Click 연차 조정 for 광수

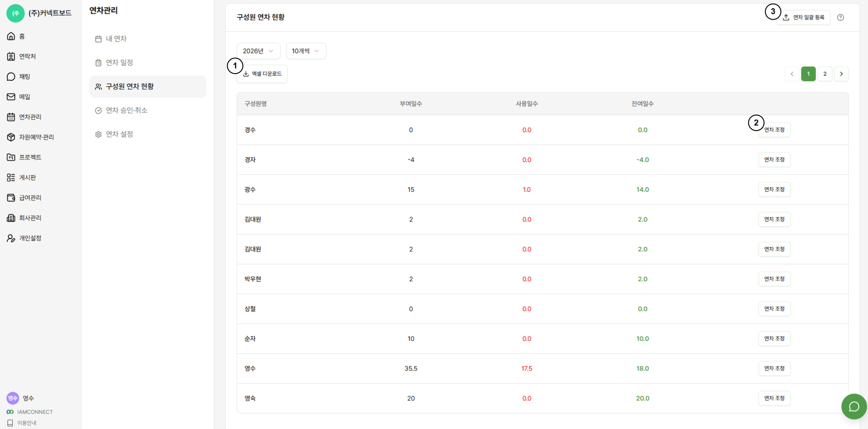point(774,189)
